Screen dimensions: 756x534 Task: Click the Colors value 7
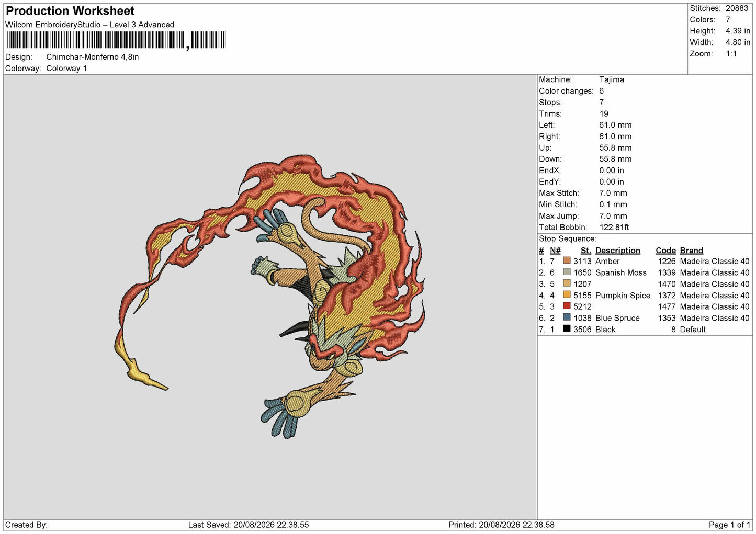[728, 20]
